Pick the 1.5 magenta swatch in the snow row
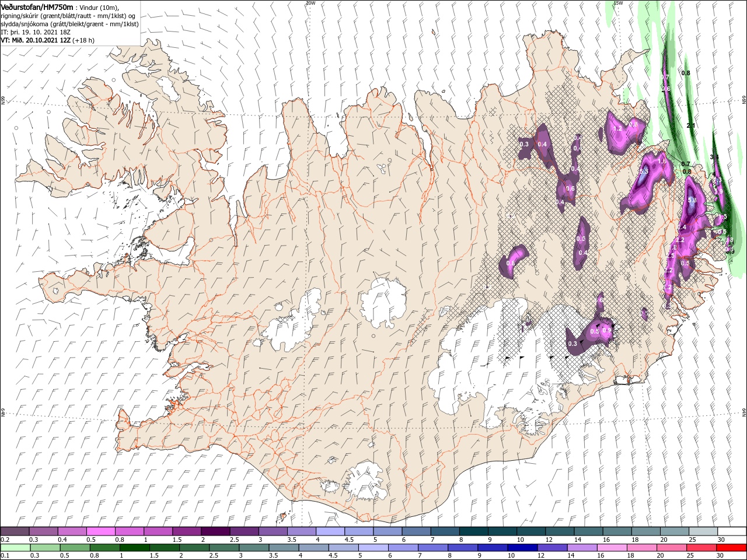Image resolution: width=747 pixels, height=560 pixels. (186, 531)
